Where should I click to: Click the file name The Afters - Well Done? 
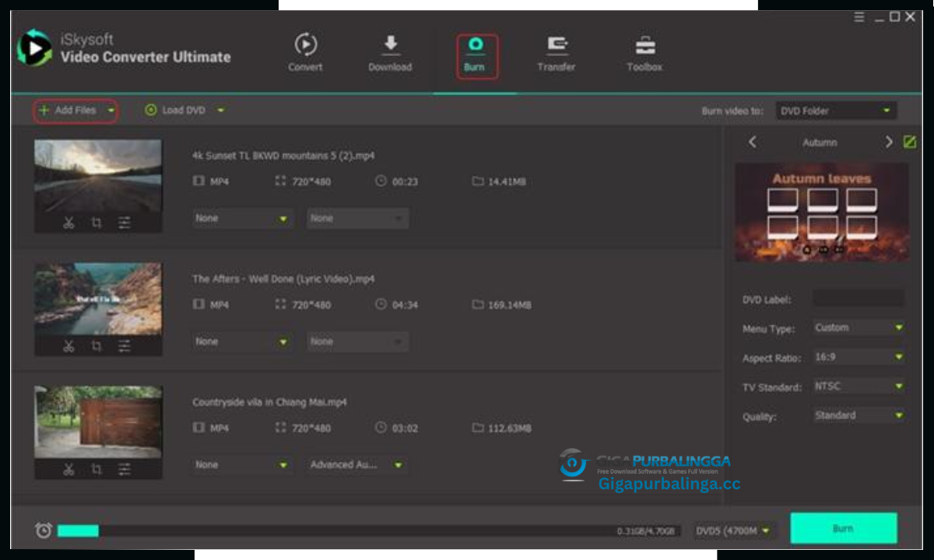pyautogui.click(x=283, y=279)
